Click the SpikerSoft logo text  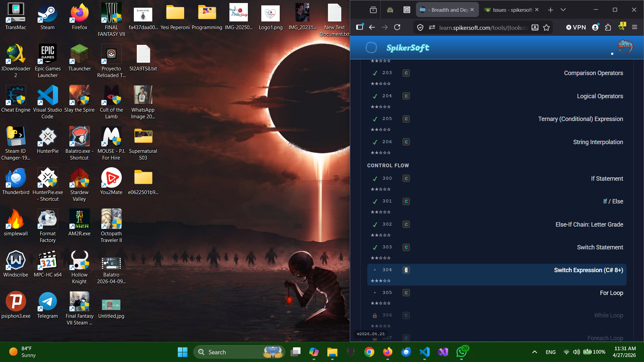point(408,48)
